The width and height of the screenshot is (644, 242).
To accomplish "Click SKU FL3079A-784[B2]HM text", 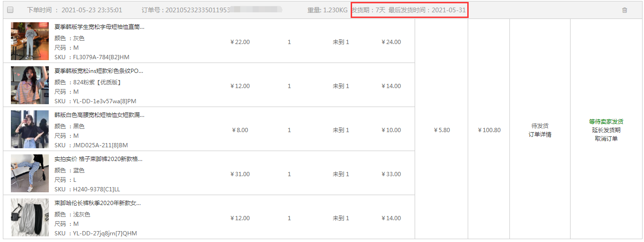I will (x=100, y=57).
